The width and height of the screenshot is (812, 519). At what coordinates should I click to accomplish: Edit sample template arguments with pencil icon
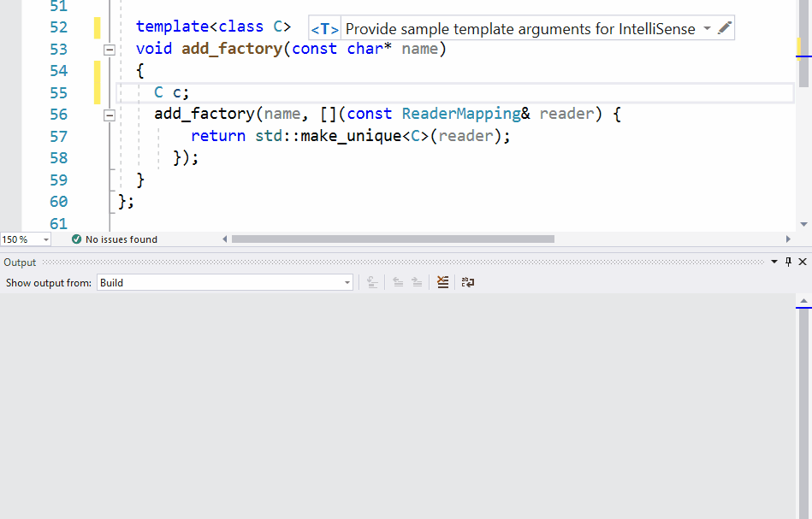[x=725, y=28]
